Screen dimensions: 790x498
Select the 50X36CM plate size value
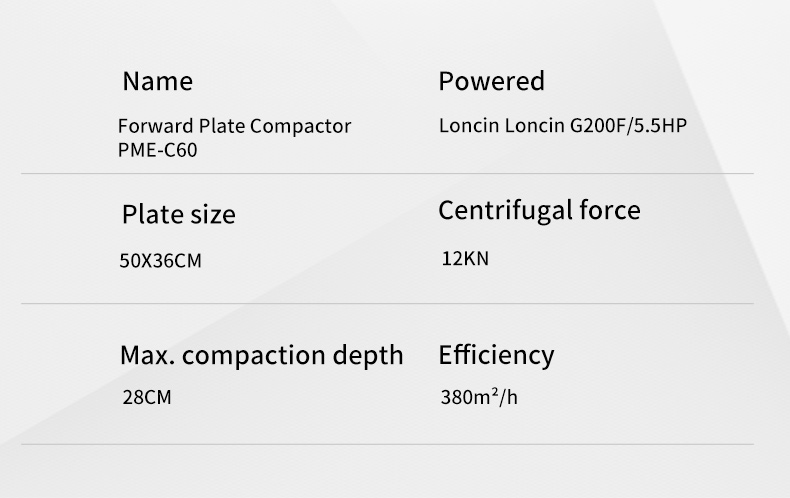160,261
